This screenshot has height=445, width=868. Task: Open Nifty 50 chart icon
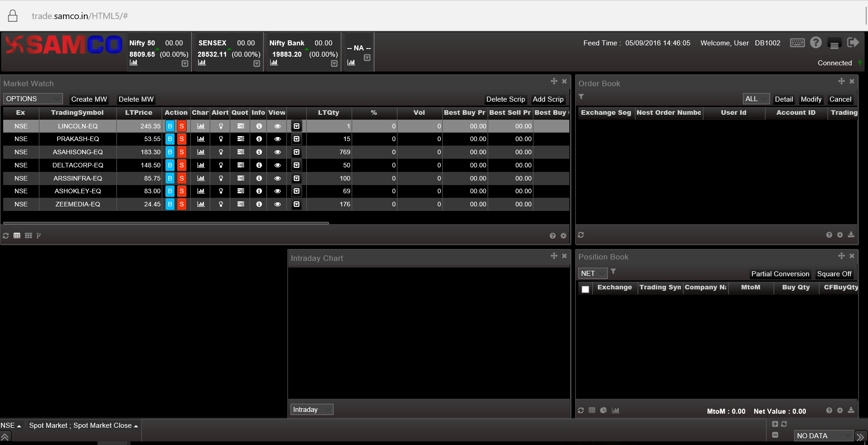(x=133, y=63)
